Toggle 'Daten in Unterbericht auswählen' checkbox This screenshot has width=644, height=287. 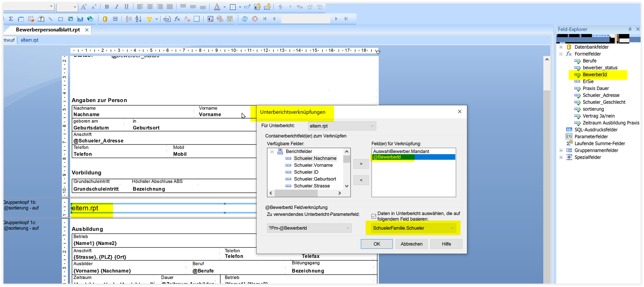tap(374, 216)
